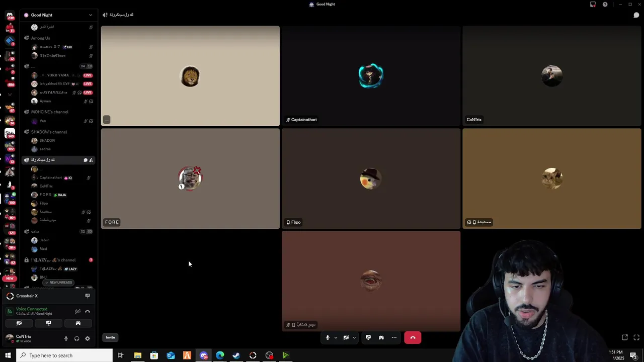Select user Flipo in sidebar list

tap(44, 203)
